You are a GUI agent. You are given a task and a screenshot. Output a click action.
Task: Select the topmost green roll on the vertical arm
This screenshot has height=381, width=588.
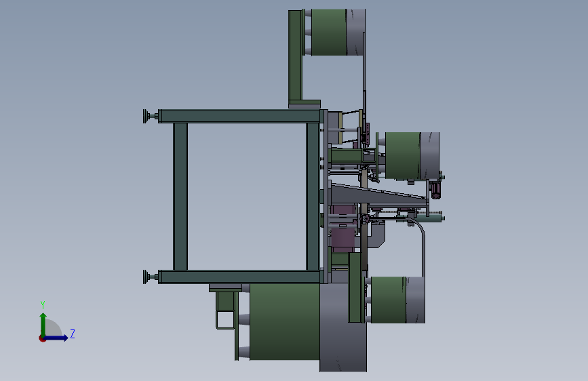click(x=328, y=33)
